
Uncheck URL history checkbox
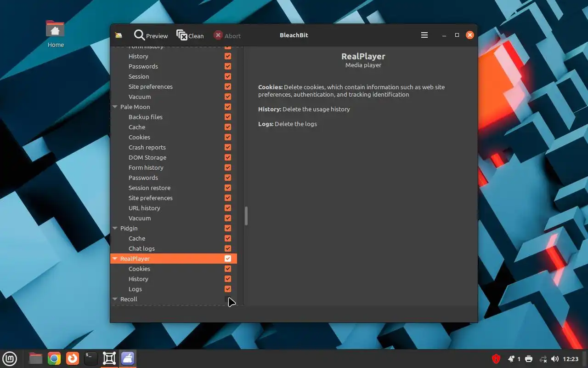tap(228, 208)
